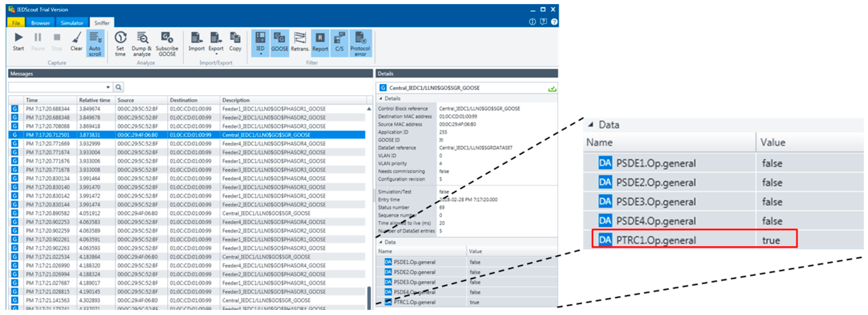The image size is (868, 315).
Task: Collapse the Data section in Details
Action: pos(381,242)
